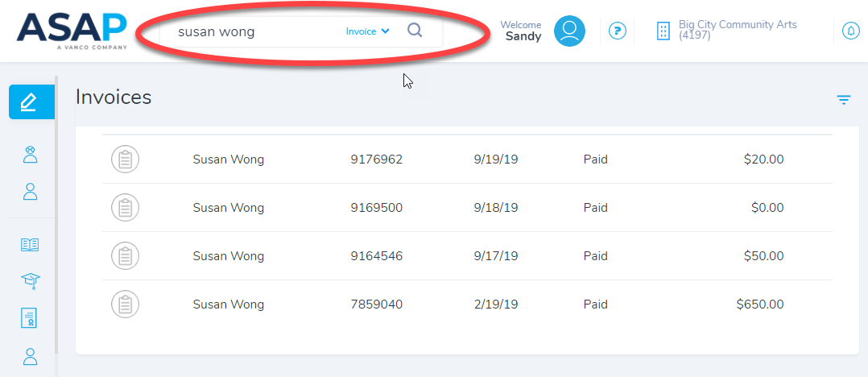Click clipboard icon for invoice 9176962
This screenshot has height=377, width=868.
[x=125, y=159]
